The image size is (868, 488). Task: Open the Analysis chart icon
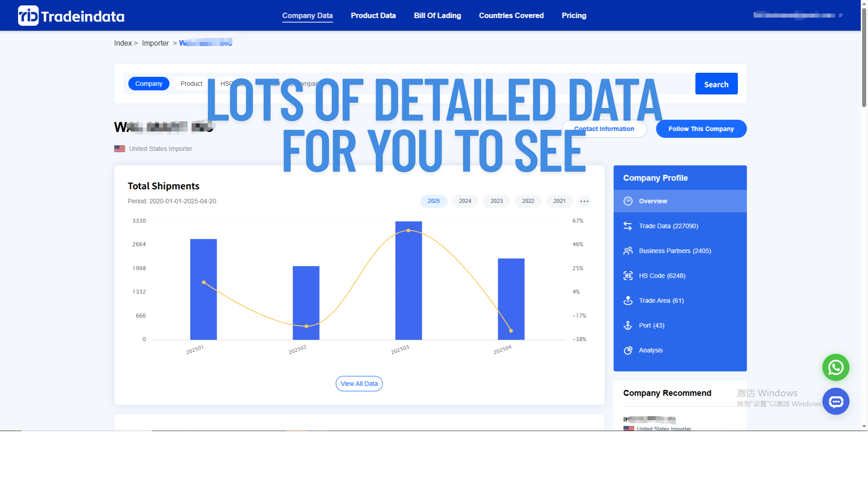(628, 350)
